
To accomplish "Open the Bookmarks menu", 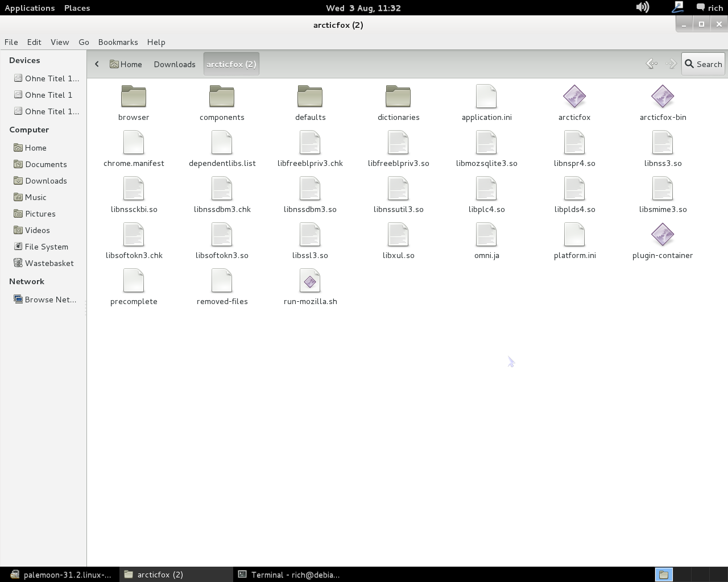I will coord(118,42).
